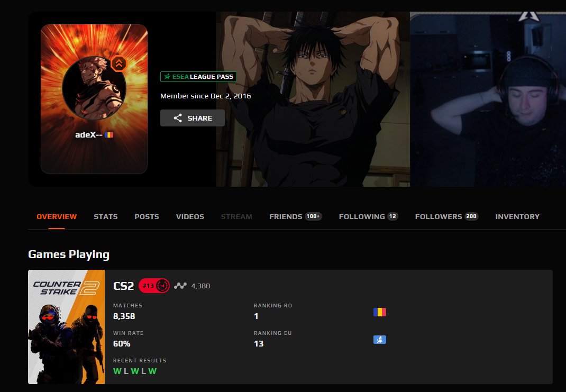The image size is (566, 392).
Task: Click the Member since Dec 2, 2016 text
Action: (205, 96)
